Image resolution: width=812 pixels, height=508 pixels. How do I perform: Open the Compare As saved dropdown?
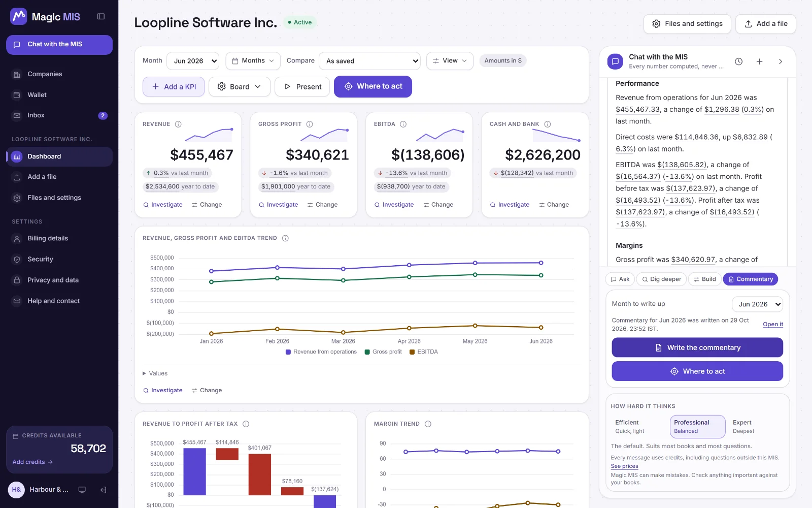(x=369, y=61)
